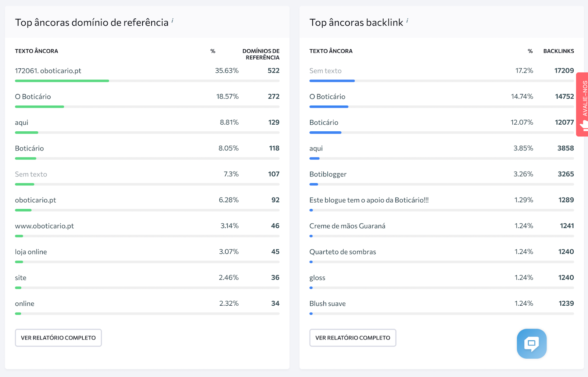588x377 pixels.
Task: Click DOMÍNIOS DE REFERÊNCIA column header
Action: (x=261, y=54)
